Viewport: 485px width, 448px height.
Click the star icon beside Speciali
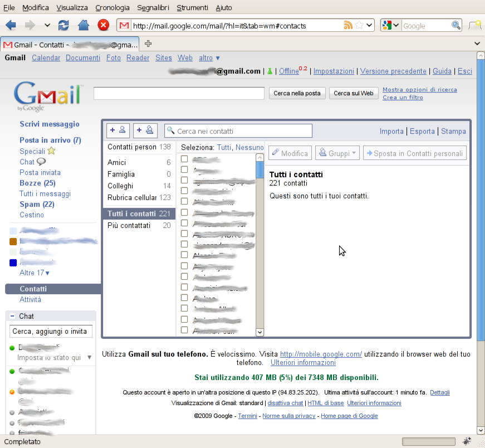click(51, 151)
